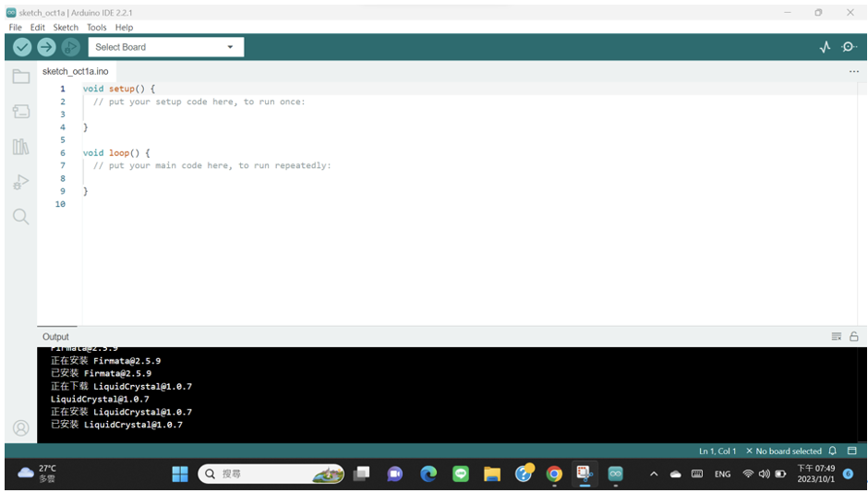Open the video chat taskbar icon
868x493 pixels.
(394, 474)
